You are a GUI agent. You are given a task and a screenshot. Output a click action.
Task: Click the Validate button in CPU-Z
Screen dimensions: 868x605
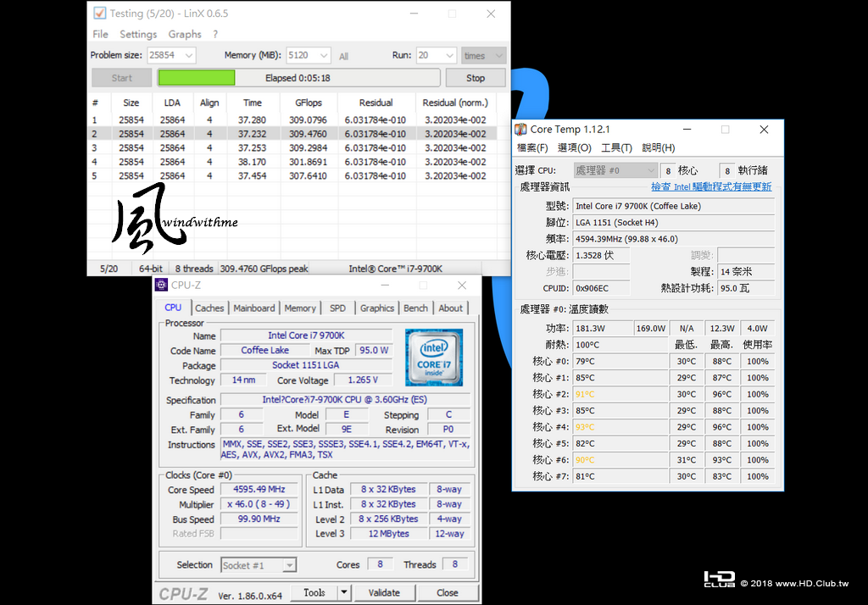pos(384,592)
